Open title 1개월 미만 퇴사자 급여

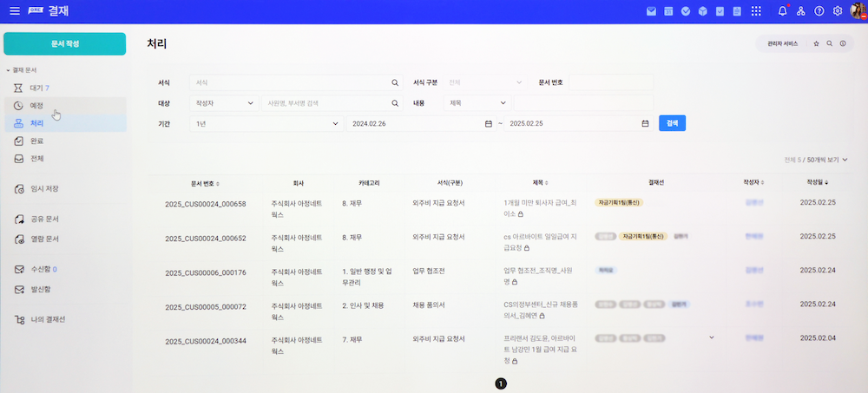(538, 208)
